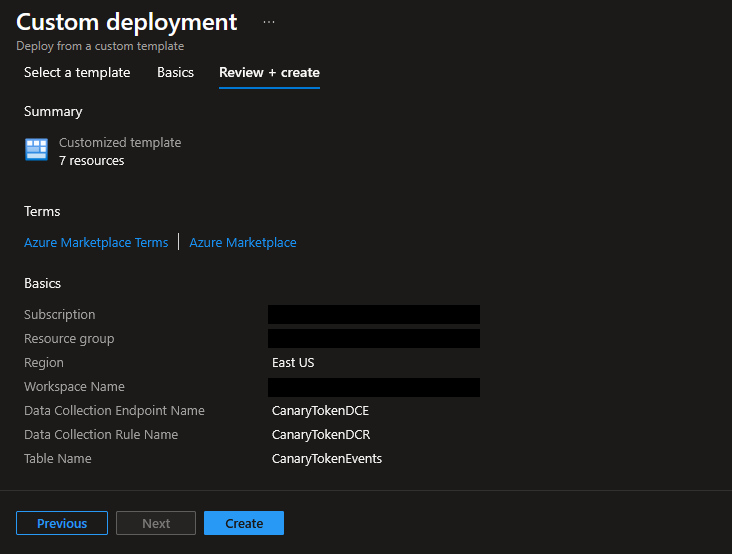Click the Custom deployment title
The image size is (732, 554).
127,22
